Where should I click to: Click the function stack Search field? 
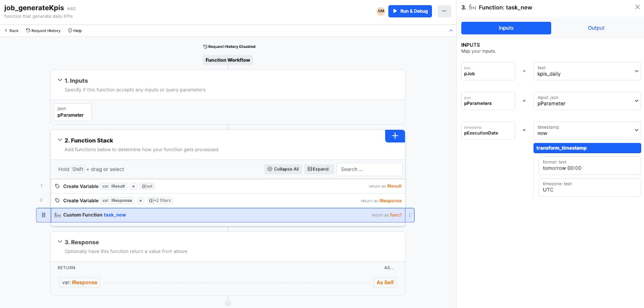coord(369,169)
